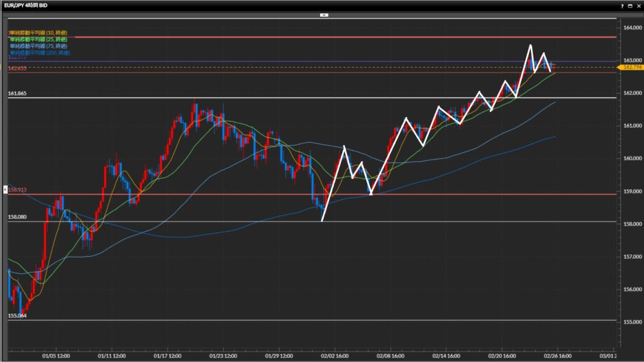The image size is (644, 362).
Task: Select the 200-period moving average label
Action: [x=40, y=53]
